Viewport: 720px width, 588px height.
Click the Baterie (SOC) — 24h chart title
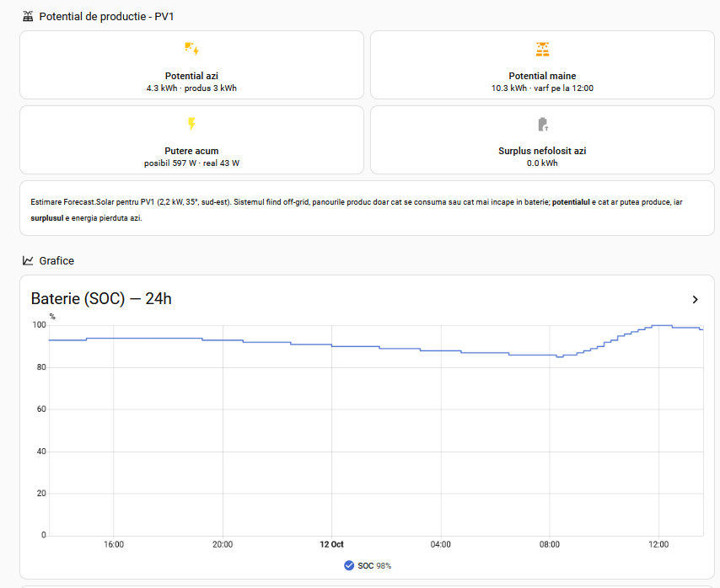click(x=101, y=298)
